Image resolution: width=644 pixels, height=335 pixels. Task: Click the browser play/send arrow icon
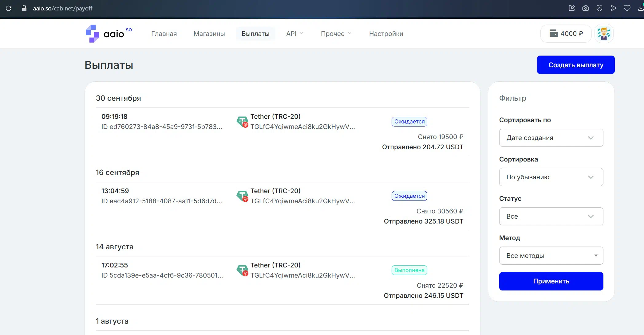click(613, 8)
